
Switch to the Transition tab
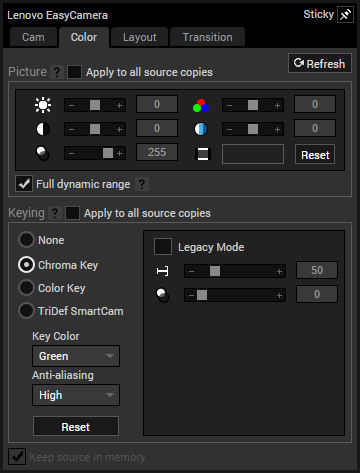[207, 37]
